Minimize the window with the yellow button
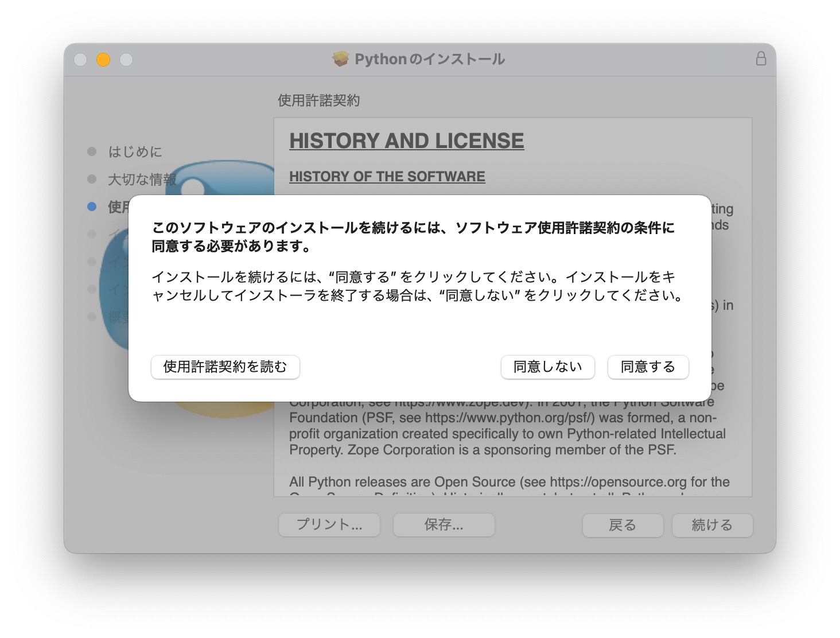Viewport: 840px width, 638px height. pyautogui.click(x=103, y=60)
